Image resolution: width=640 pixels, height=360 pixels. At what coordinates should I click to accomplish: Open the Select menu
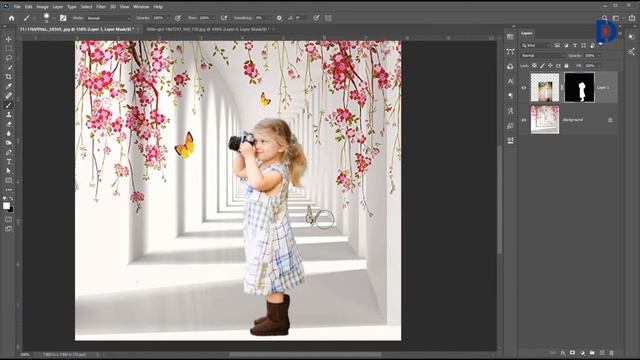pos(86,7)
